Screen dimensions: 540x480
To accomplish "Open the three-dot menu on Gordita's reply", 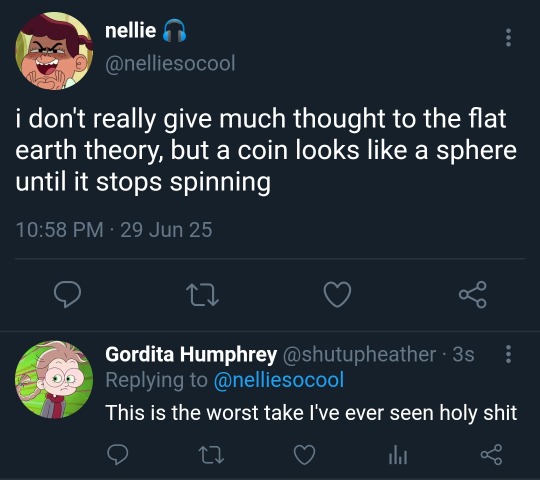I will 508,354.
